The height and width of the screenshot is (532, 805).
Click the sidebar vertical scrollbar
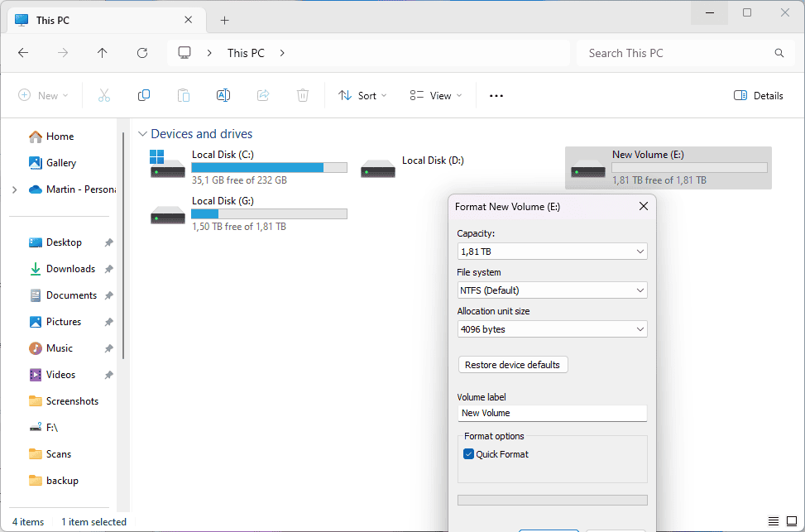123,246
